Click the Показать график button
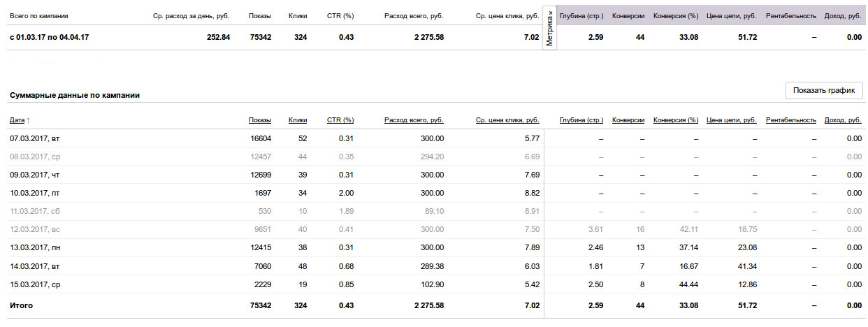The height and width of the screenshot is (327, 868). [x=824, y=91]
